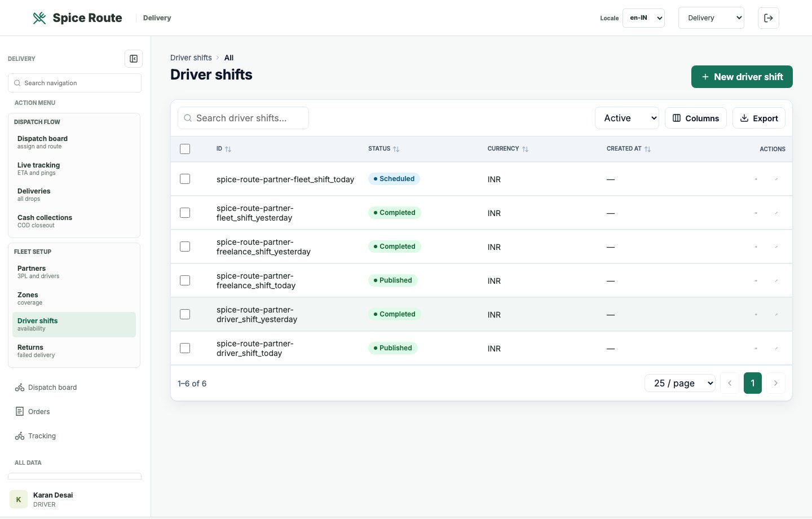Screen dimensions: 812x519
Task: Open Live tracking in the sidebar
Action: (74, 169)
